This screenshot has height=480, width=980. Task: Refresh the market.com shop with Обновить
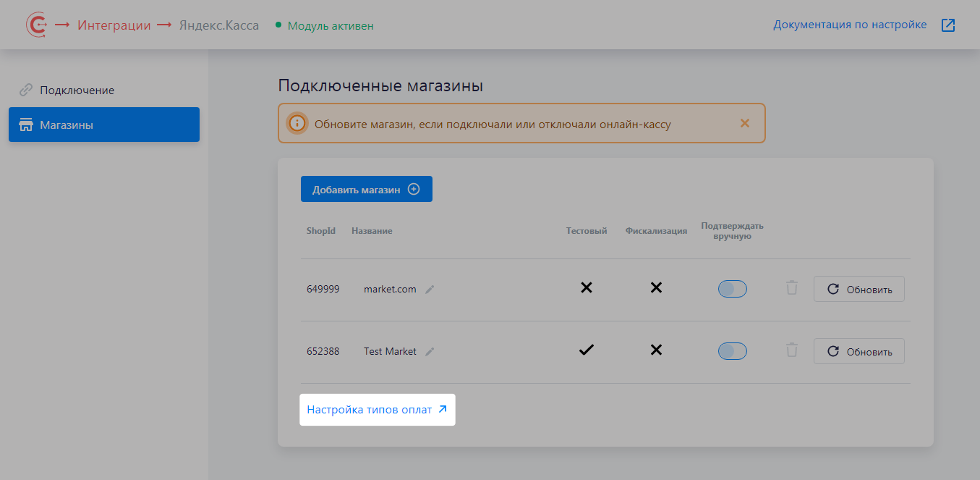tap(858, 289)
